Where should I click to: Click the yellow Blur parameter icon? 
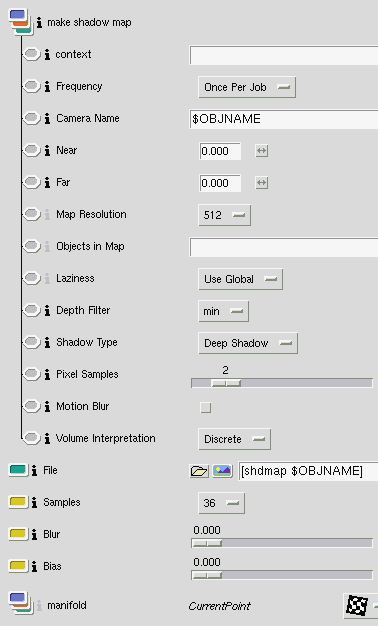pyautogui.click(x=18, y=534)
